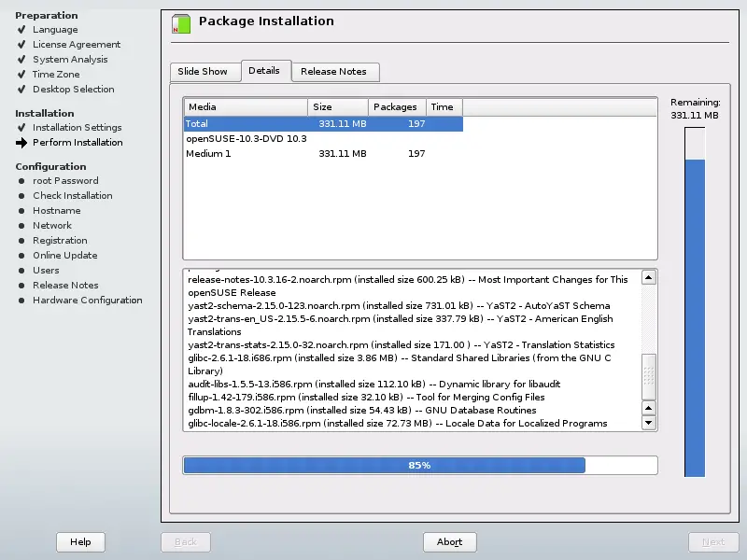Click the checkmark next to Language
The image size is (747, 560).
(21, 30)
